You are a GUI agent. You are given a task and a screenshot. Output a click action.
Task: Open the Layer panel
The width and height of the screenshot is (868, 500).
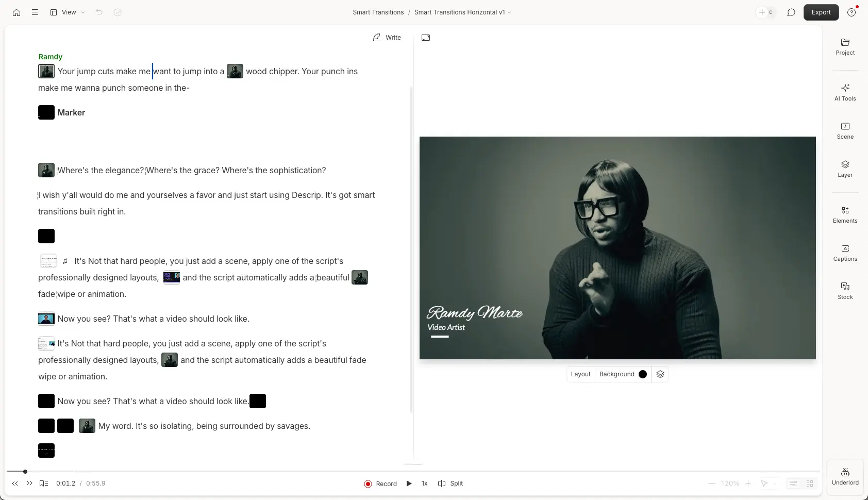click(845, 169)
